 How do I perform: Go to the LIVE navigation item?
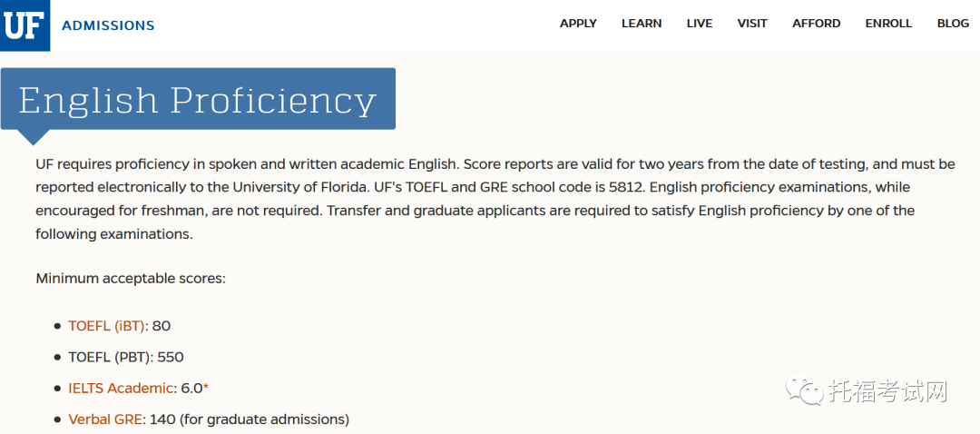point(700,24)
